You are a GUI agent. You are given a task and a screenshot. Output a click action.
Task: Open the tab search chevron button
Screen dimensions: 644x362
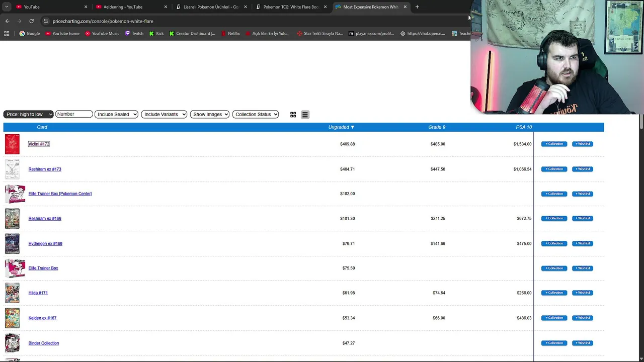pos(7,7)
